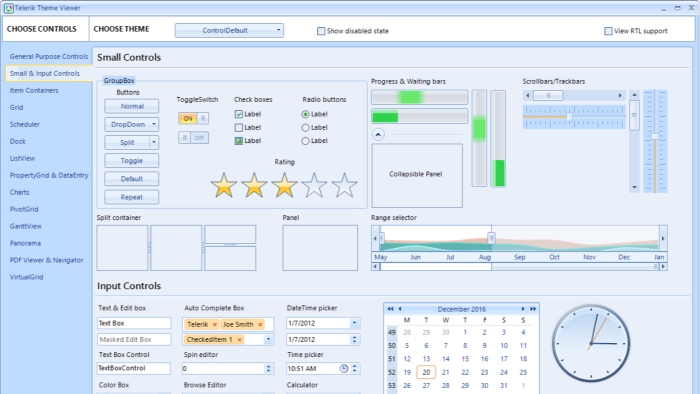
Task: Open the ControlDefault theme dropdown
Action: [229, 30]
